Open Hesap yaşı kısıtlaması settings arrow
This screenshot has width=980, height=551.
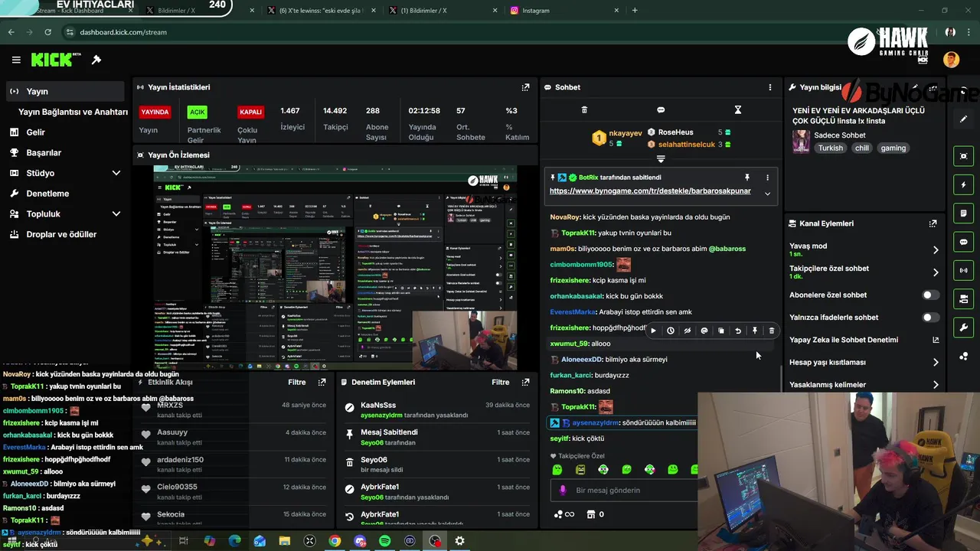tap(935, 363)
